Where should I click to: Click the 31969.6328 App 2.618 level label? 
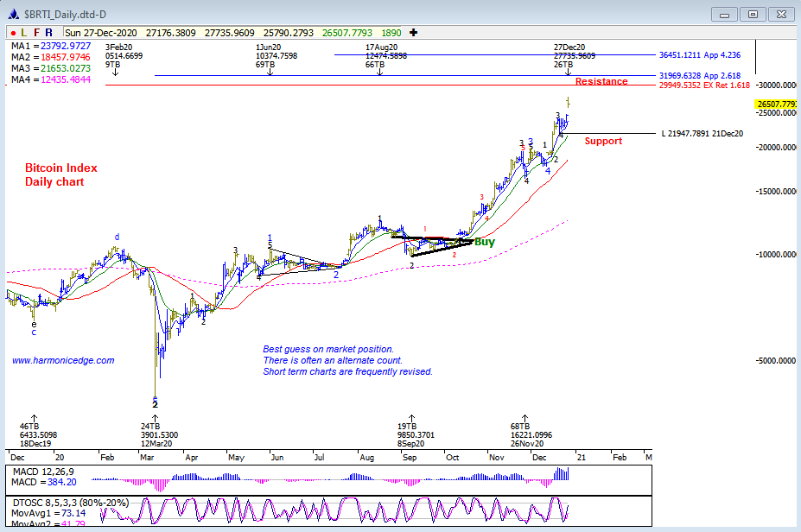[699, 75]
